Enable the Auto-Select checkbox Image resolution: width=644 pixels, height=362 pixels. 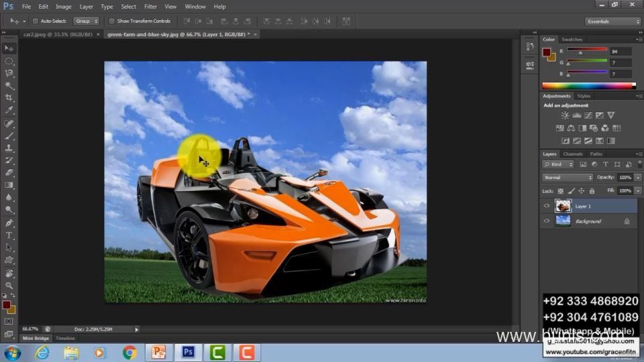[x=36, y=21]
